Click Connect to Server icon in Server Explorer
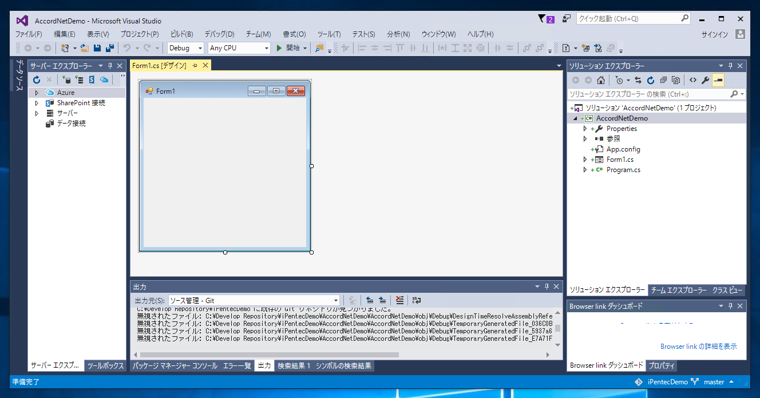 point(79,80)
